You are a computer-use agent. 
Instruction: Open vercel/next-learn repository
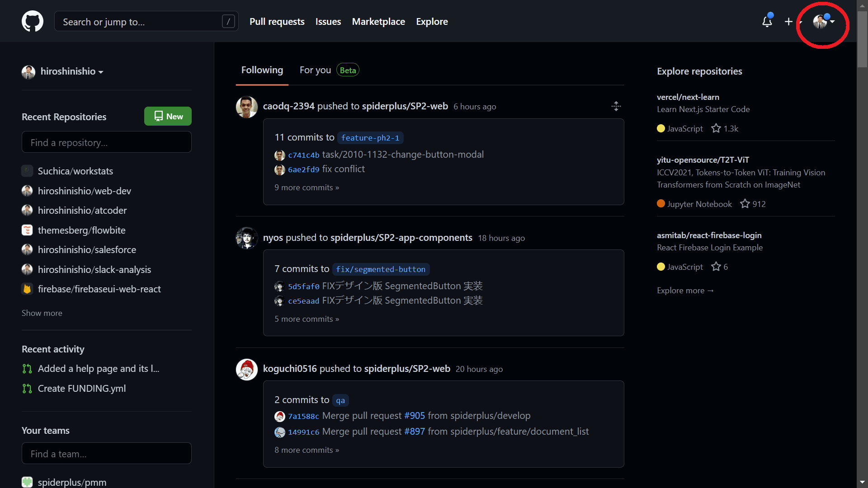688,97
